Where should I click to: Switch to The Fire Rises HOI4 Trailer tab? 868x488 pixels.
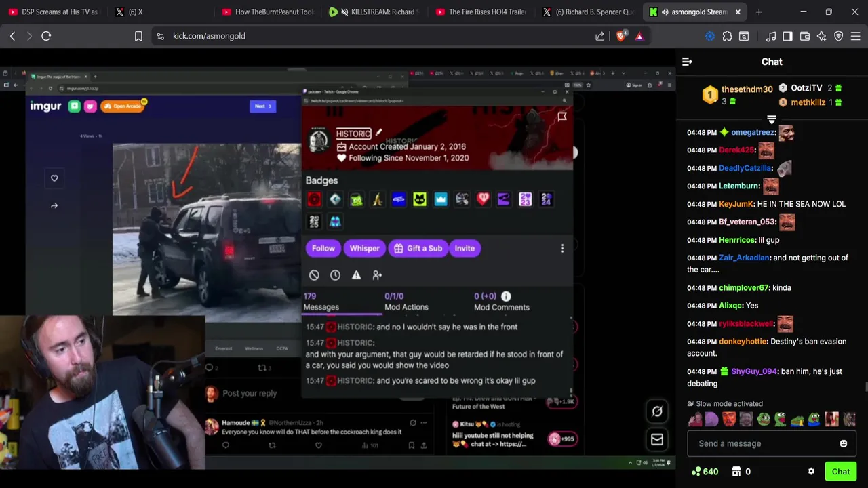pyautogui.click(x=481, y=12)
